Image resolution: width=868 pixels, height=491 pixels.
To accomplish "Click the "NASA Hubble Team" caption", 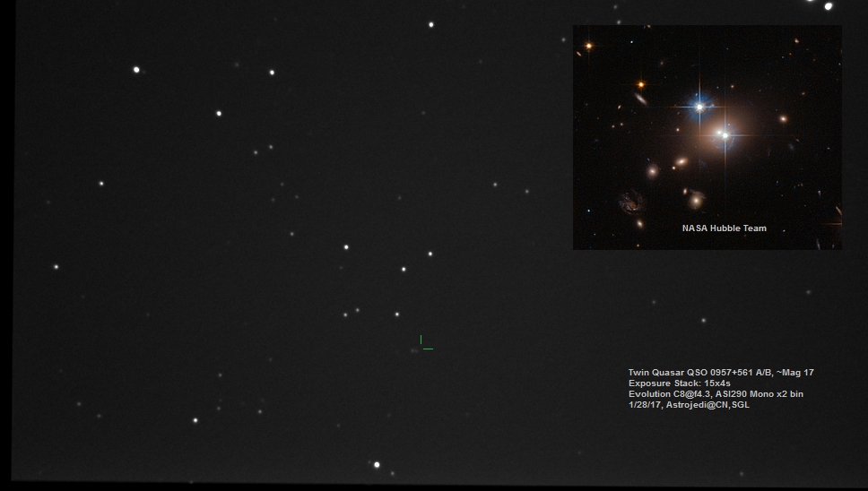I will pos(724,228).
